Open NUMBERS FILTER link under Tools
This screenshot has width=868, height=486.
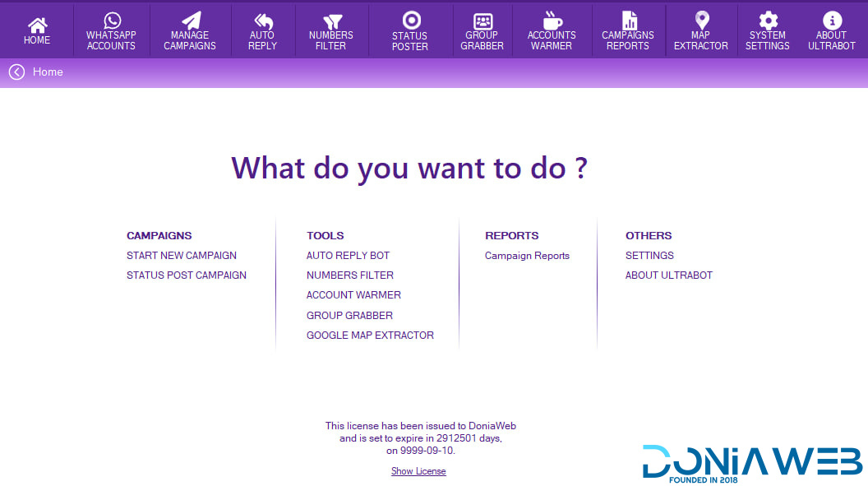(350, 275)
